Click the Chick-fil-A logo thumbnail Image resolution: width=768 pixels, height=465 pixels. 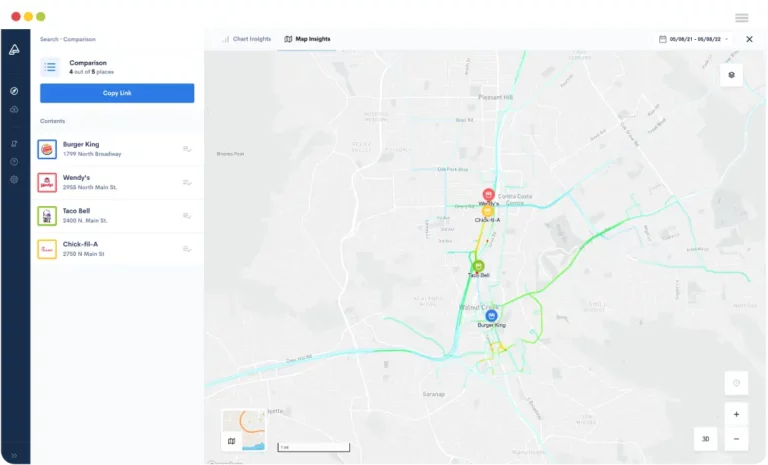47,249
